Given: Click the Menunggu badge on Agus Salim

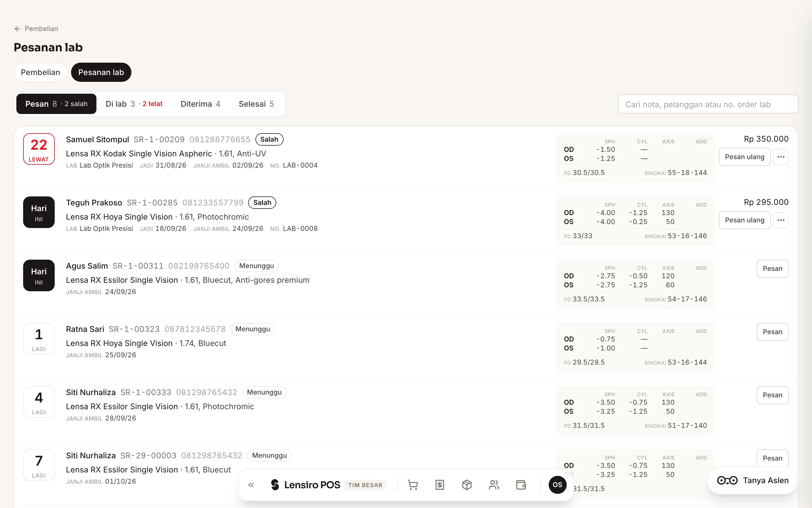Looking at the screenshot, I should 256,266.
